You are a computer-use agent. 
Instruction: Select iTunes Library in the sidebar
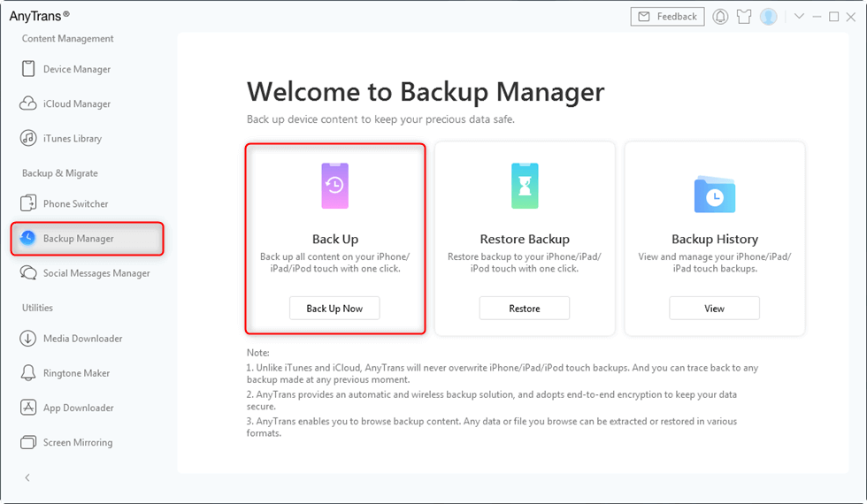(x=72, y=138)
